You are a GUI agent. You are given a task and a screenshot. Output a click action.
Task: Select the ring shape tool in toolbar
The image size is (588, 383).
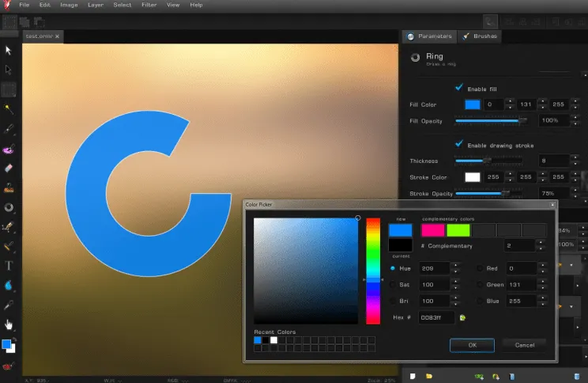tap(8, 207)
